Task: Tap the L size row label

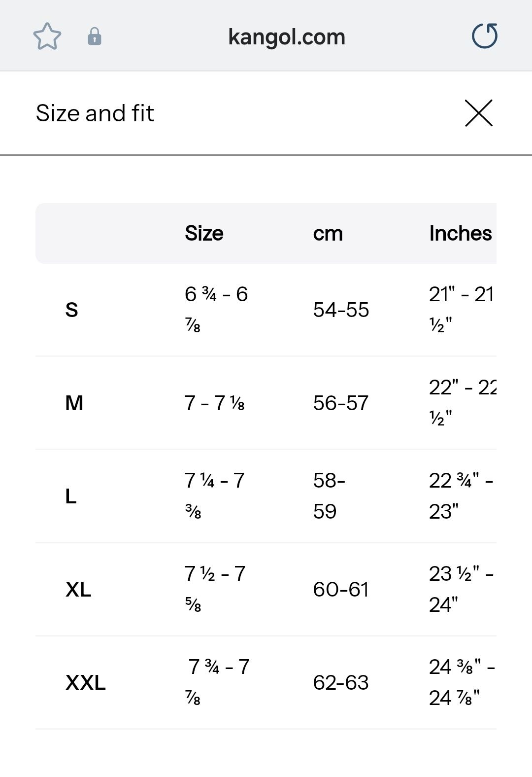Action: 71,496
